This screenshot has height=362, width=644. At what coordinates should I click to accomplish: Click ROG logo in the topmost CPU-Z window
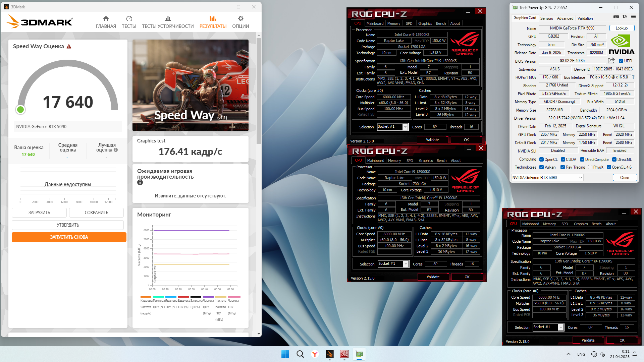(465, 43)
